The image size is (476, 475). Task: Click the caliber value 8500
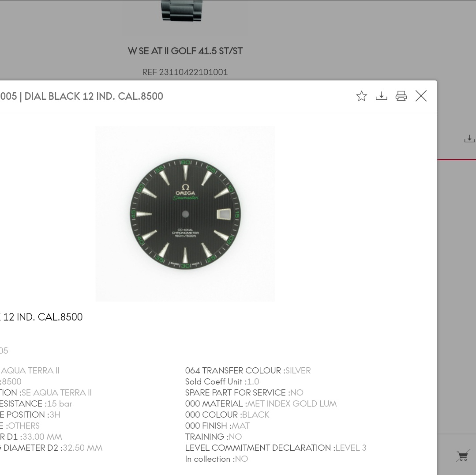(11, 382)
